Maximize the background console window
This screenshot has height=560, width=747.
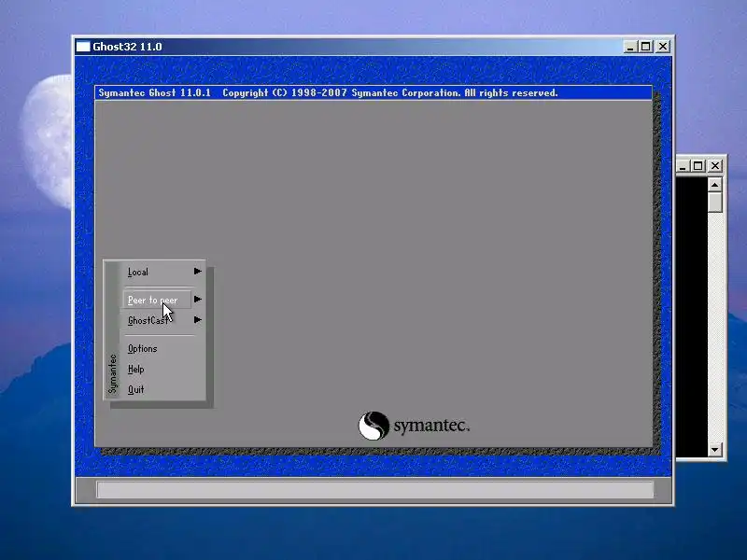pos(698,166)
